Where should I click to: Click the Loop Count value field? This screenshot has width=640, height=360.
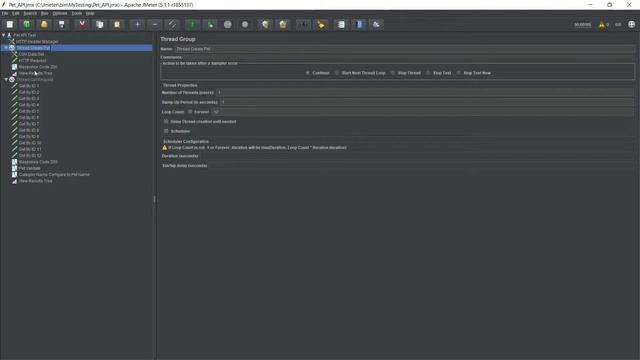(423, 111)
